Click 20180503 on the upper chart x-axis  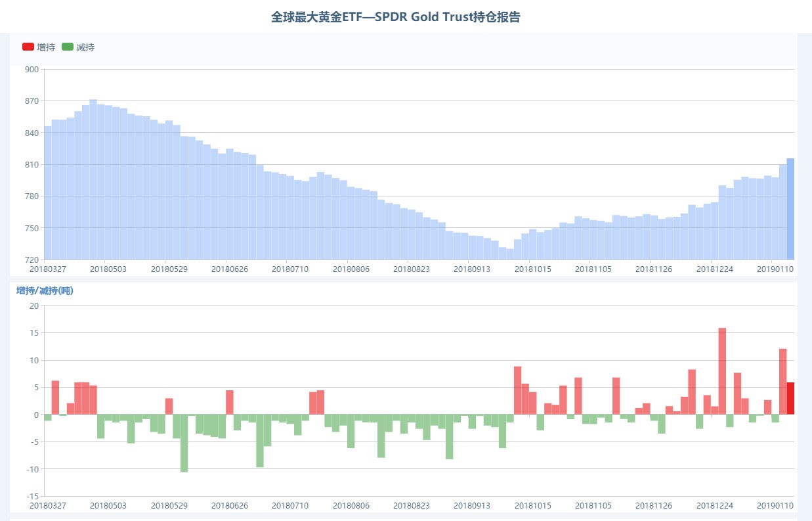pyautogui.click(x=108, y=269)
